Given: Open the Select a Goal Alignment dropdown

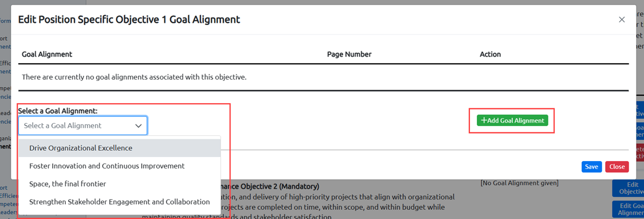Looking at the screenshot, I should coord(82,126).
